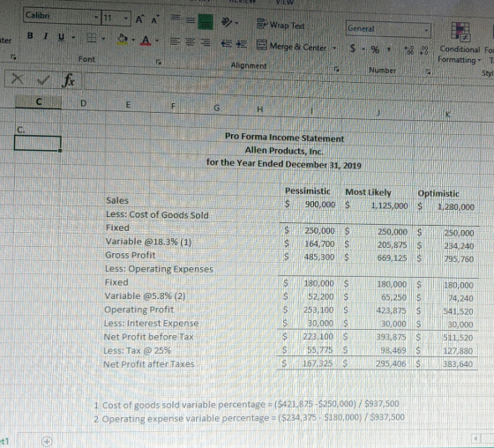494x448 pixels.
Task: Select the 'Optimistic' column heading cell
Action: tap(438, 193)
